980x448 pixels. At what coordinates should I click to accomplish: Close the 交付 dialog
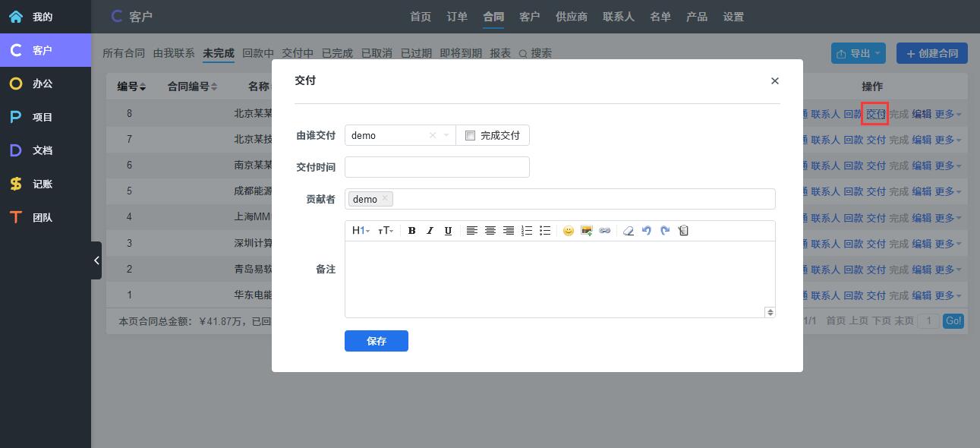(x=774, y=80)
